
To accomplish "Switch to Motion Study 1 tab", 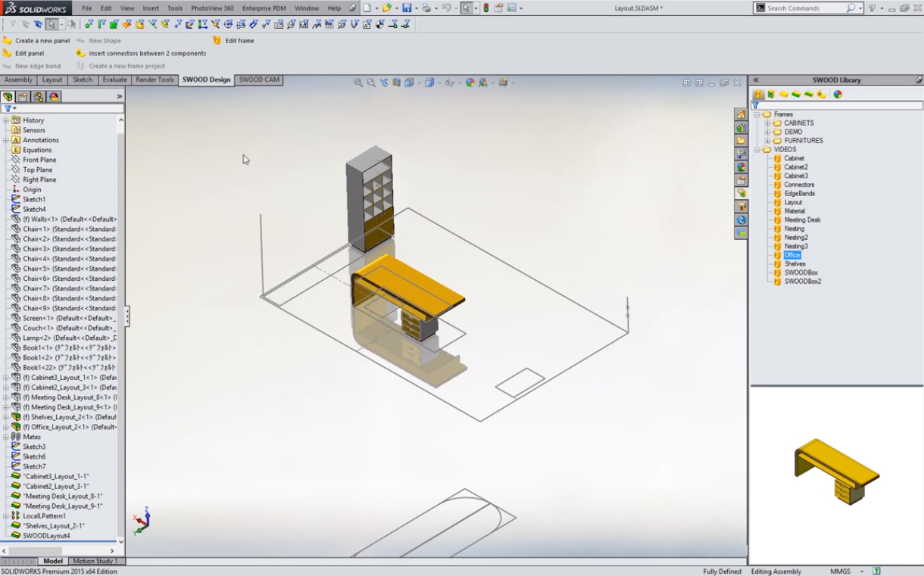I will point(95,561).
